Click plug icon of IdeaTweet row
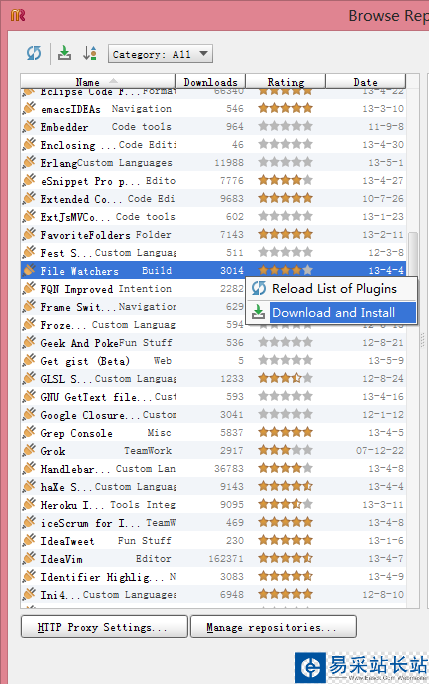This screenshot has width=429, height=684. (x=29, y=540)
